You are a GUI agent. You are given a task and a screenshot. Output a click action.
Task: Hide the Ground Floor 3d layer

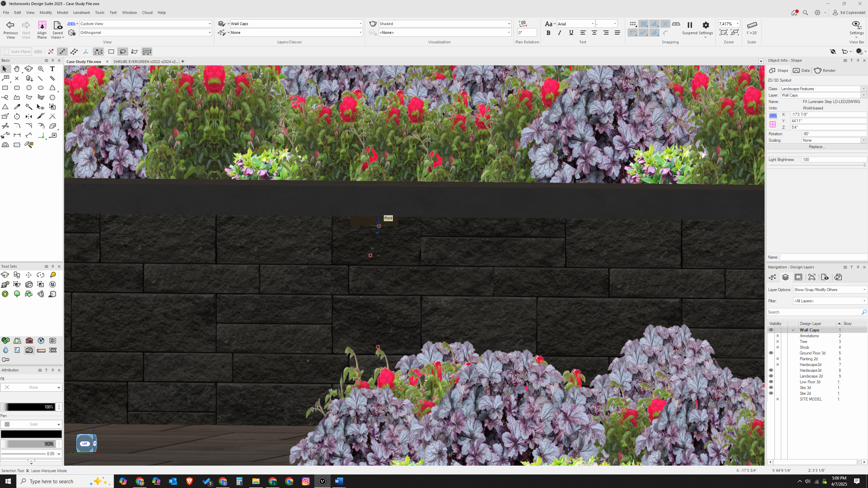coord(771,353)
